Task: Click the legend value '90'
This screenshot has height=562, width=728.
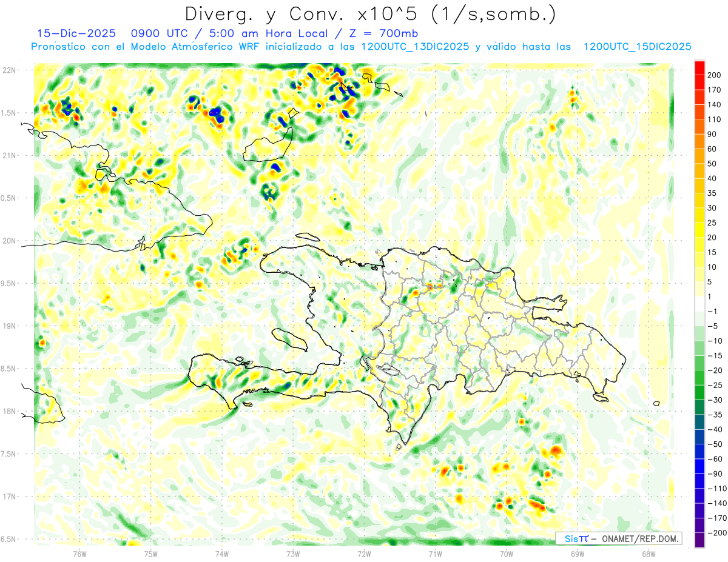Action: click(x=713, y=133)
